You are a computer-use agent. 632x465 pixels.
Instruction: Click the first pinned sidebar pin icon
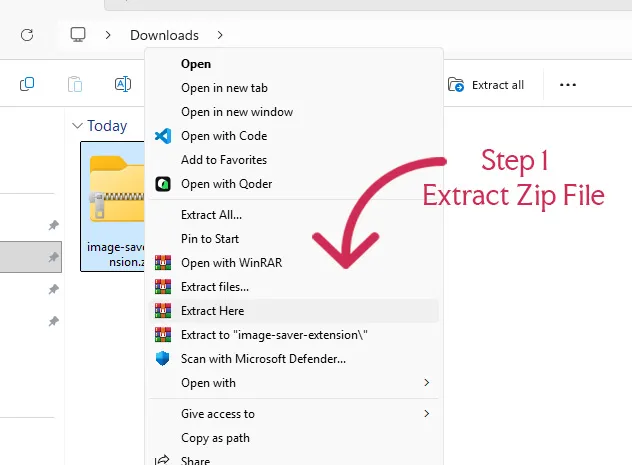pos(54,225)
